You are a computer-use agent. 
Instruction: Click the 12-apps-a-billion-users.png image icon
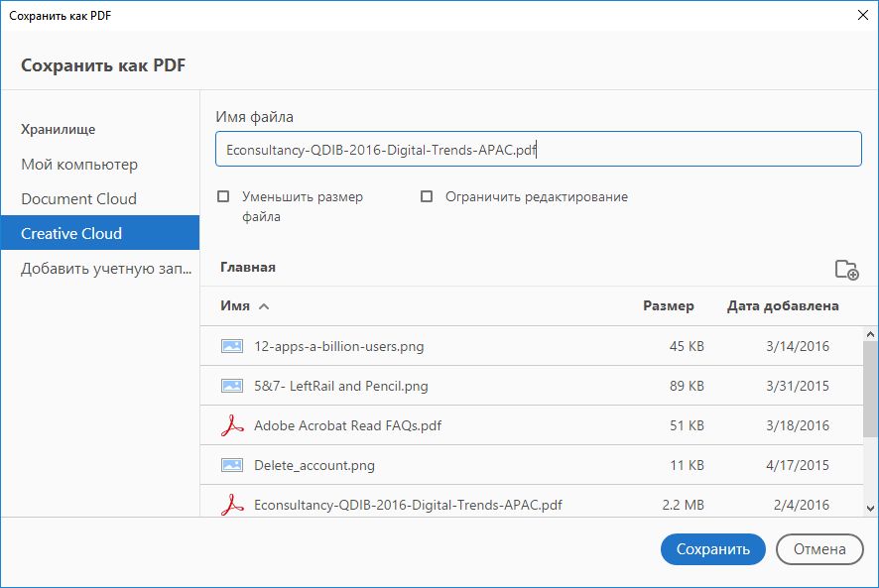point(232,346)
